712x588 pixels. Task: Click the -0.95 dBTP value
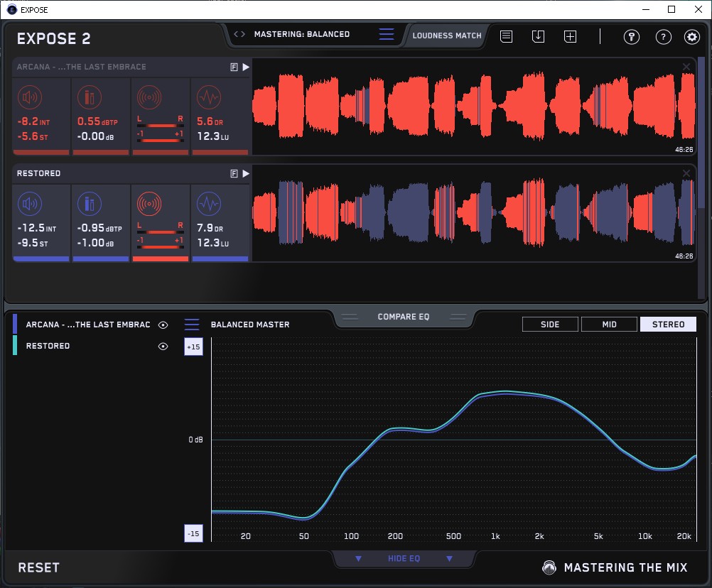[x=99, y=228]
